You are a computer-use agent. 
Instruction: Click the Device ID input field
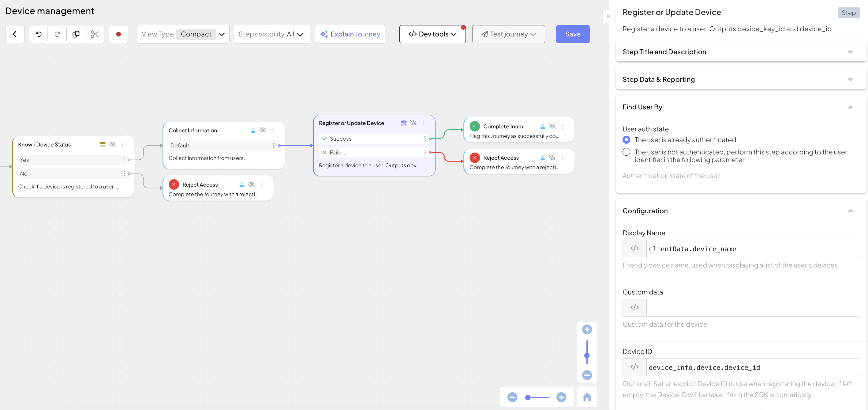(x=753, y=367)
